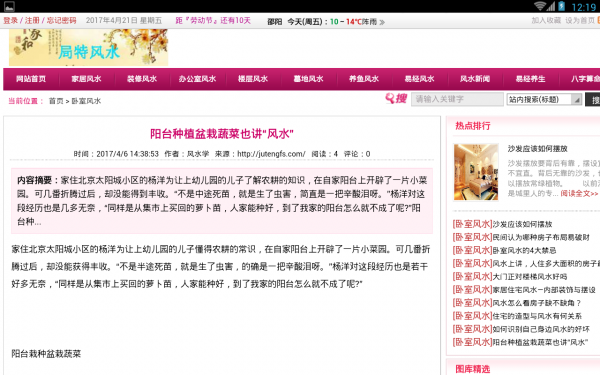Open list item 住宅的造型与风水有何关系
This screenshot has height=375, width=600.
coord(537,316)
